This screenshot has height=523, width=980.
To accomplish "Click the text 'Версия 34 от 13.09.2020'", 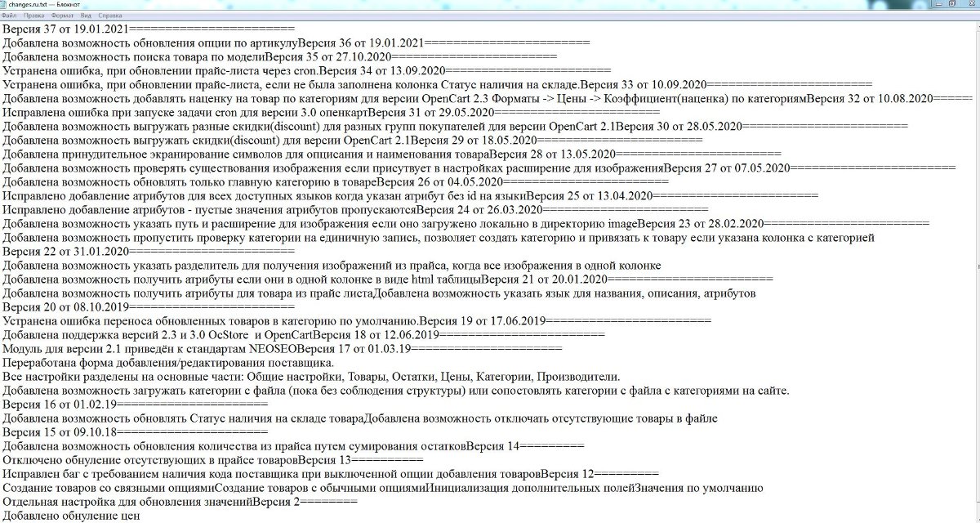I will coord(384,70).
